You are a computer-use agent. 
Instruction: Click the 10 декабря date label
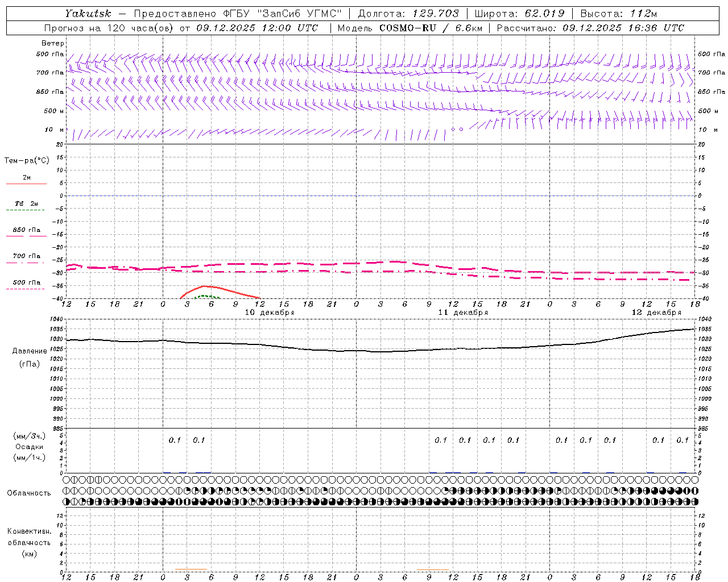tap(269, 312)
